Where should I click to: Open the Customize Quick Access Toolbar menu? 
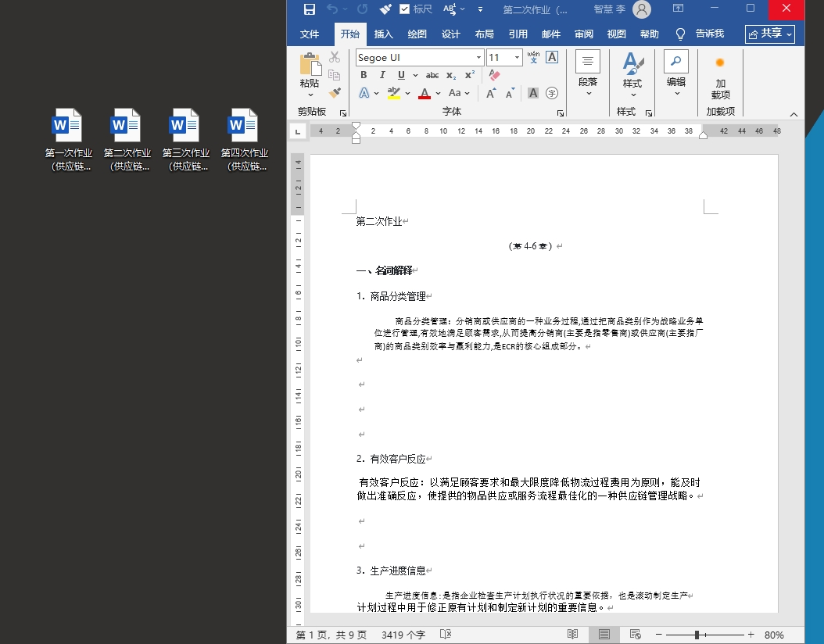(480, 9)
